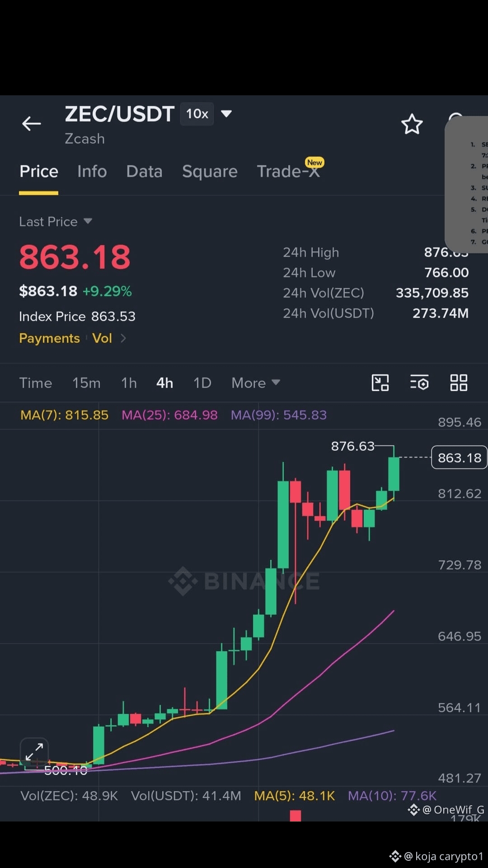The width and height of the screenshot is (488, 868).
Task: Tap the Index Price 863.53 text
Action: pos(77,317)
